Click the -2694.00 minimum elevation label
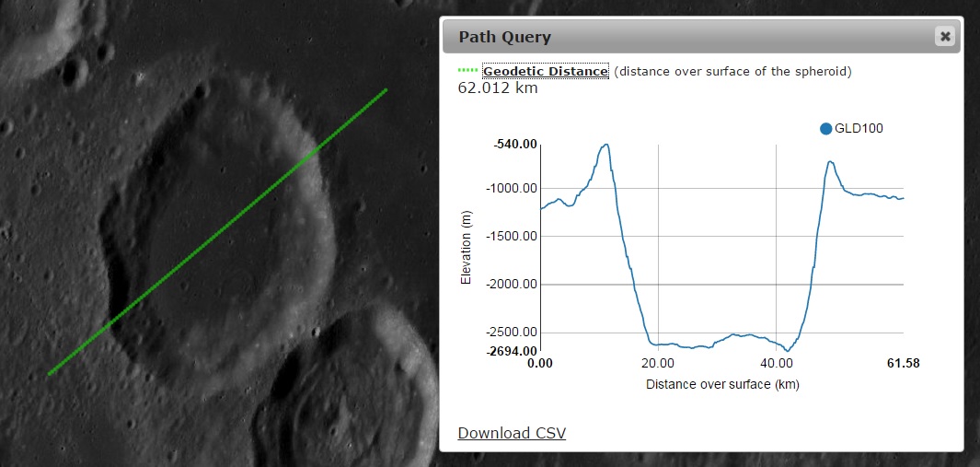The width and height of the screenshot is (980, 467). 511,351
